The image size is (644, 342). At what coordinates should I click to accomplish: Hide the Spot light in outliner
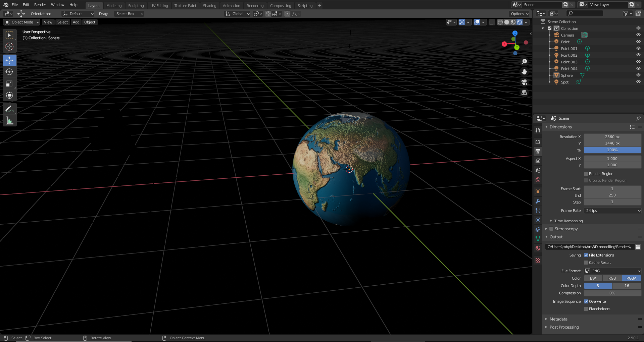coord(638,82)
